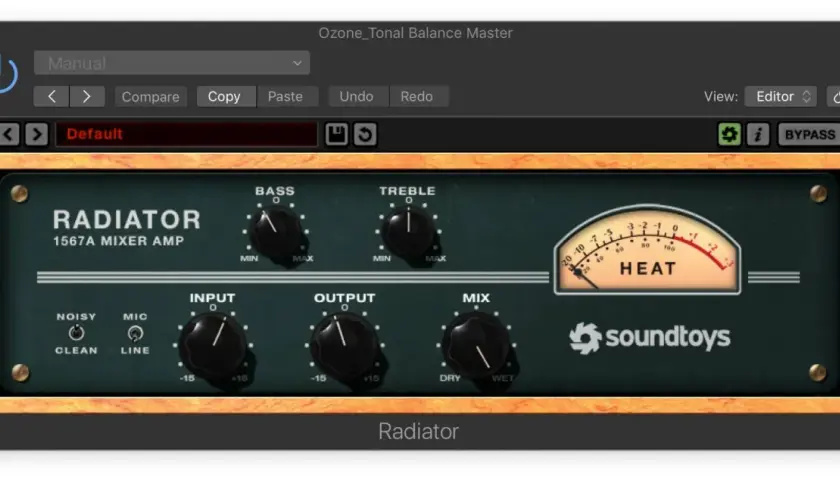
Task: Click the RADIATOR 1567A MIXER AMP title
Action: (x=126, y=228)
